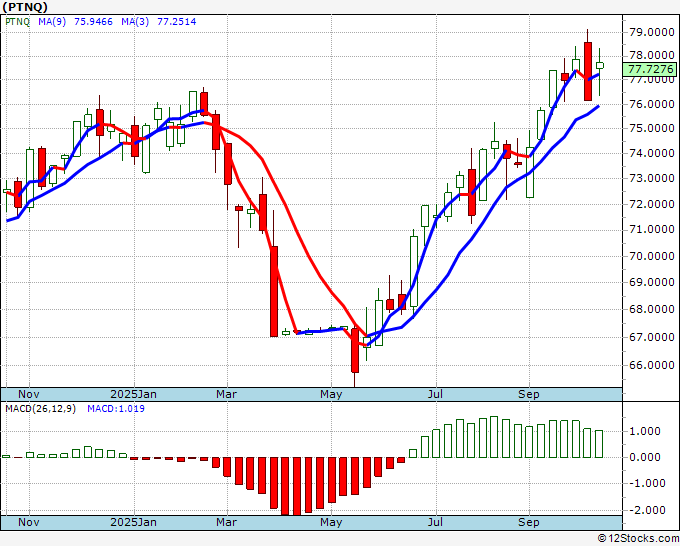Click Sep on the price chart date axis
The height and width of the screenshot is (546, 680).
point(529,395)
